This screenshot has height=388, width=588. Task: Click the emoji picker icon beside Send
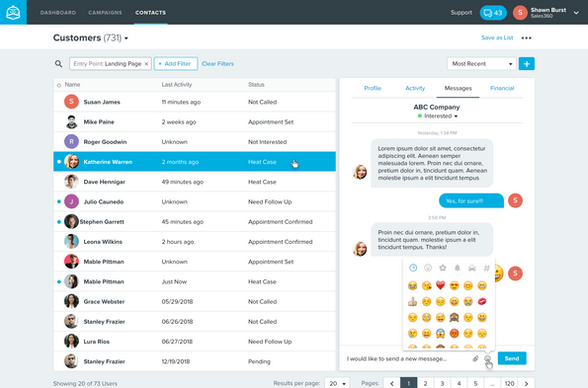(x=487, y=358)
